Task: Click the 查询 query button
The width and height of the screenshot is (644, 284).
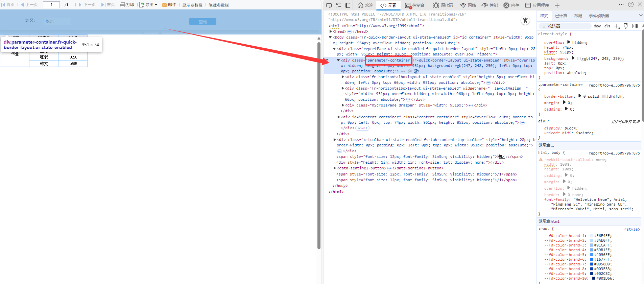Action: 202,22
